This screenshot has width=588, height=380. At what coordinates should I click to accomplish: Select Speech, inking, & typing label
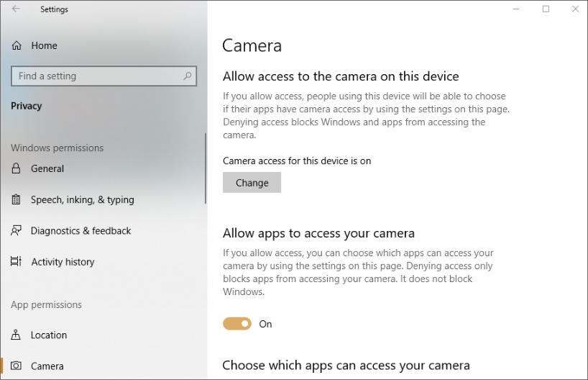pyautogui.click(x=82, y=199)
